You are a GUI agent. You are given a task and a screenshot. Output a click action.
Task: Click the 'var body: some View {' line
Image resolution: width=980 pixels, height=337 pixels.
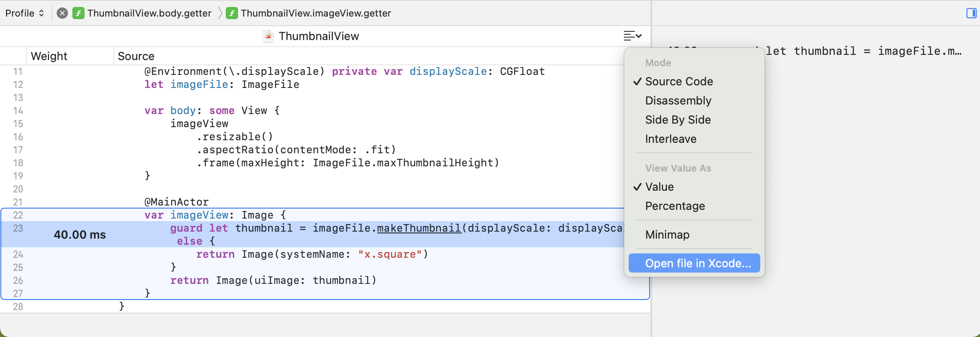(x=212, y=111)
